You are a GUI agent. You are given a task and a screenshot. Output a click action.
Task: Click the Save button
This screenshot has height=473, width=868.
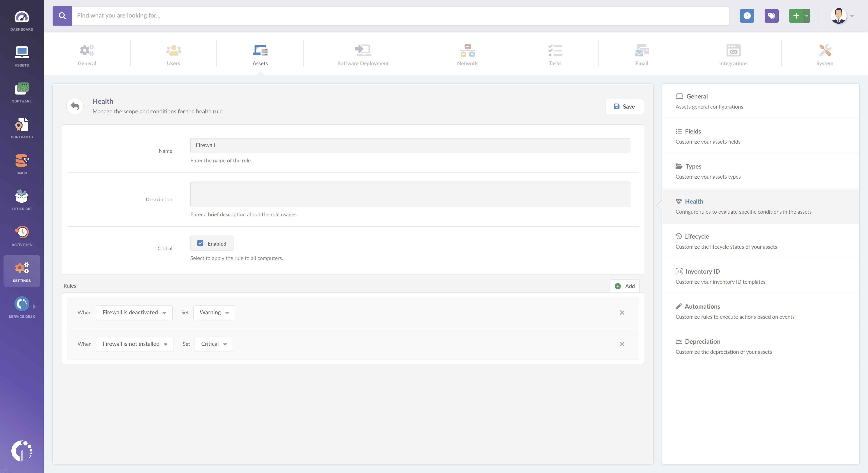[x=624, y=106]
